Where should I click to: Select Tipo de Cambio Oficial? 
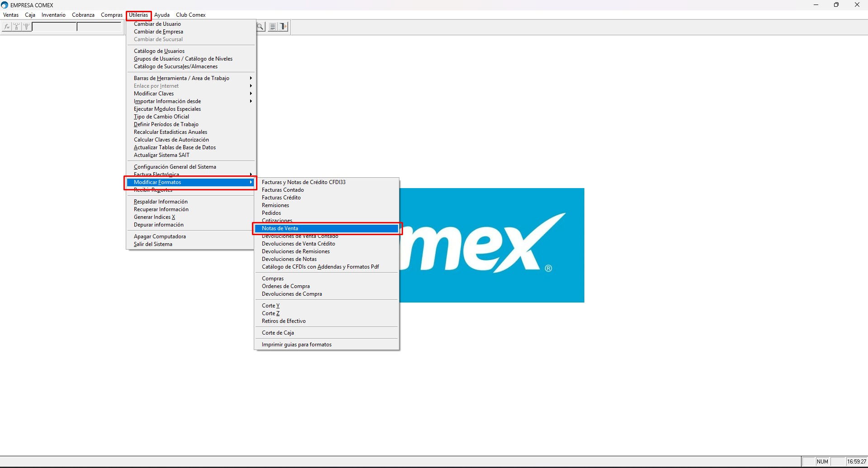(x=191, y=117)
